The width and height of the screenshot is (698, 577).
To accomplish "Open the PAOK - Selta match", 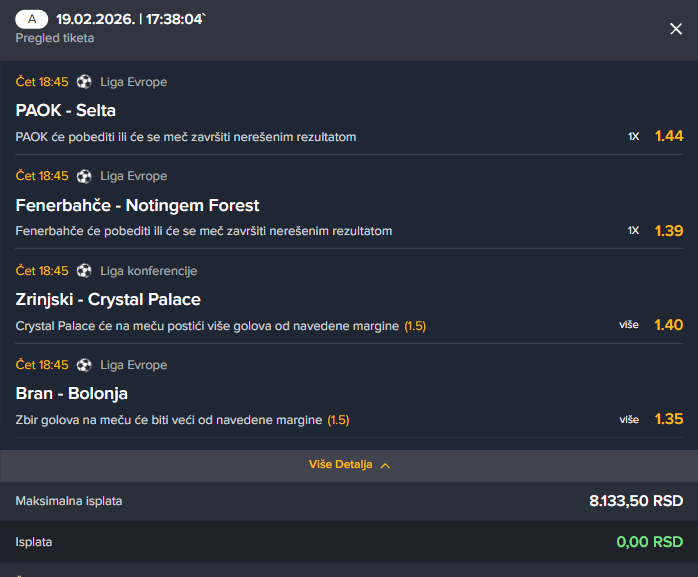I will (66, 110).
